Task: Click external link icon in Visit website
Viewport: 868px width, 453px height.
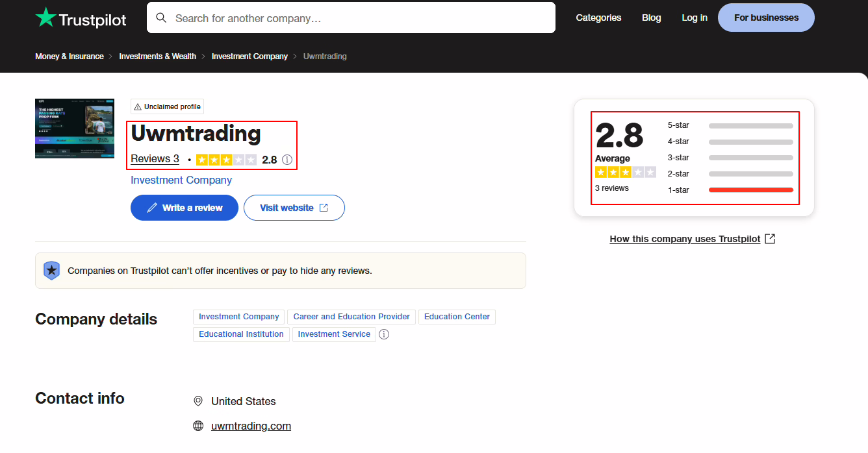Action: [324, 208]
